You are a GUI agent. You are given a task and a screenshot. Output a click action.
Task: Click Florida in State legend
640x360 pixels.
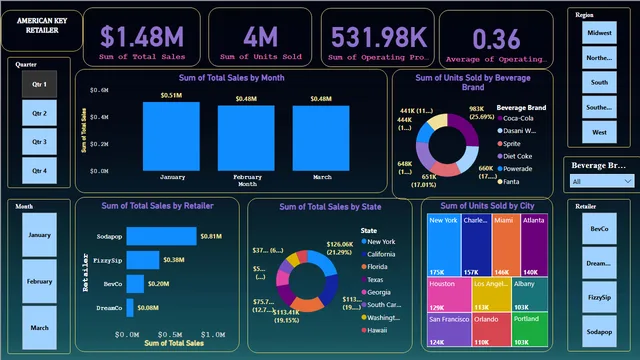374,267
